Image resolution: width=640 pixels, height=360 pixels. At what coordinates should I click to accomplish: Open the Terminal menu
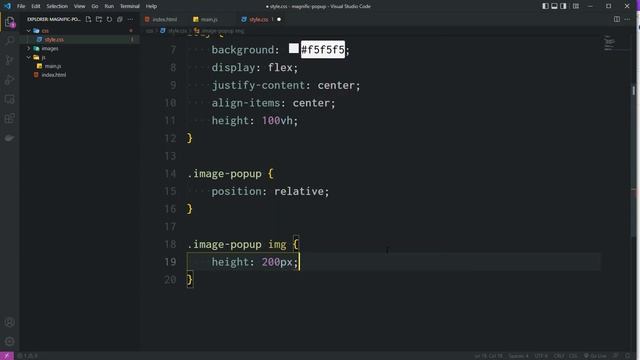(129, 6)
